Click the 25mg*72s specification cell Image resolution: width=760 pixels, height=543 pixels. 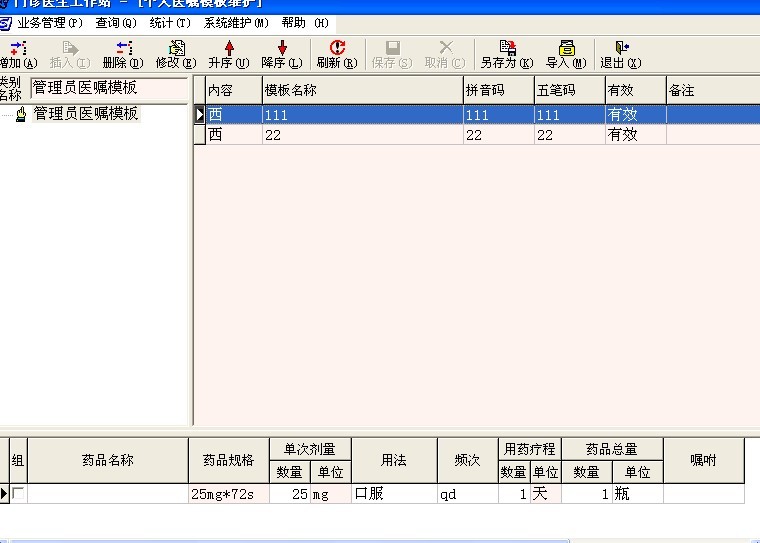pos(229,494)
